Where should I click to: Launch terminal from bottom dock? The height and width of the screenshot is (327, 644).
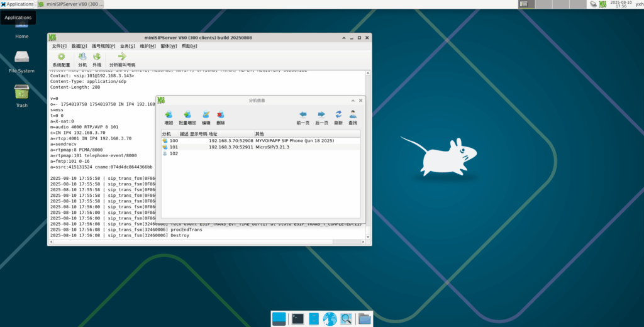pyautogui.click(x=297, y=319)
